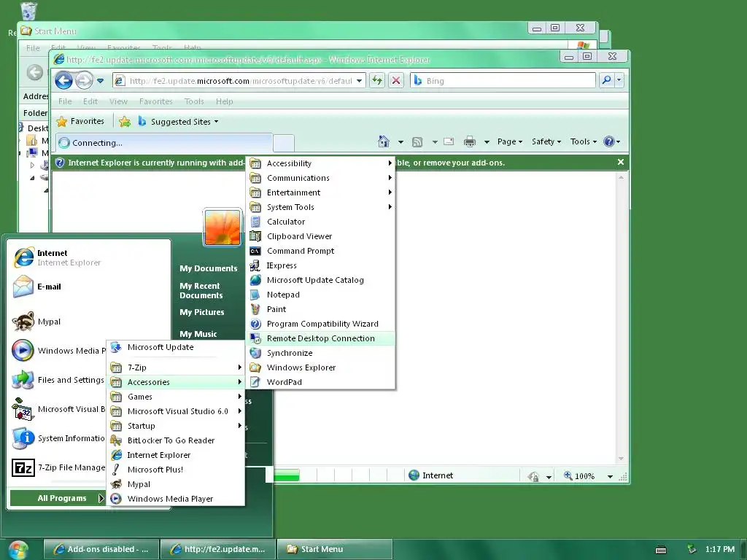747x560 pixels.
Task: Start Program Compatibility Wizard
Action: pyautogui.click(x=321, y=324)
